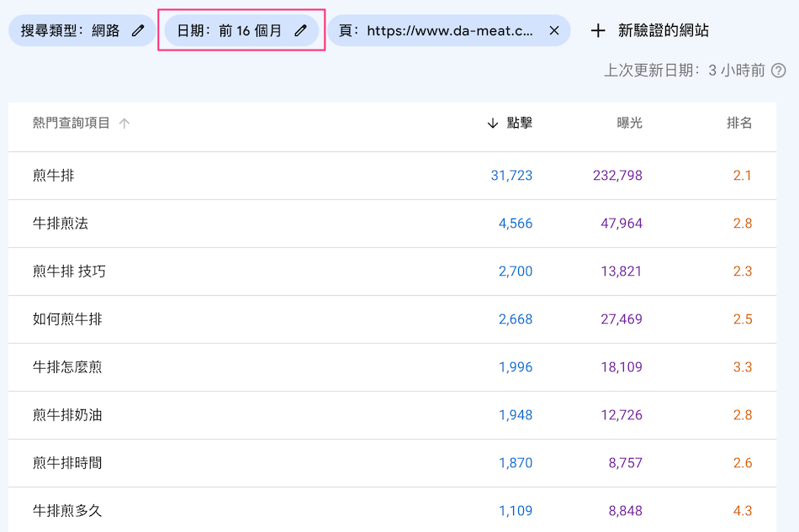Select the 牛排煎法 query row
This screenshot has height=532, width=799.
[x=61, y=224]
